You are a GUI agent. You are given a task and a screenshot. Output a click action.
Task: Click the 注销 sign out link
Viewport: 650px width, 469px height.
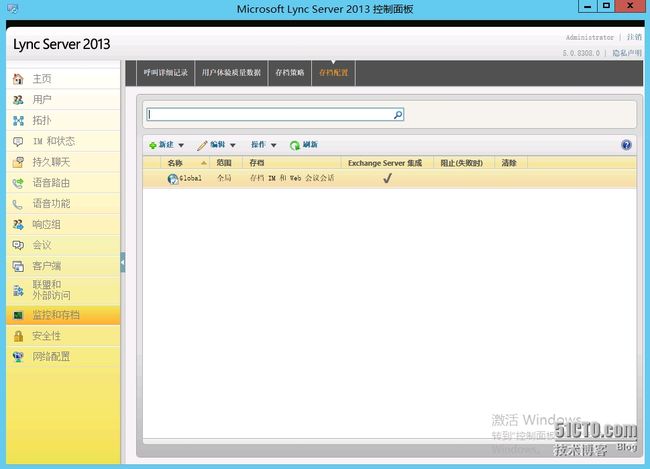pyautogui.click(x=634, y=37)
